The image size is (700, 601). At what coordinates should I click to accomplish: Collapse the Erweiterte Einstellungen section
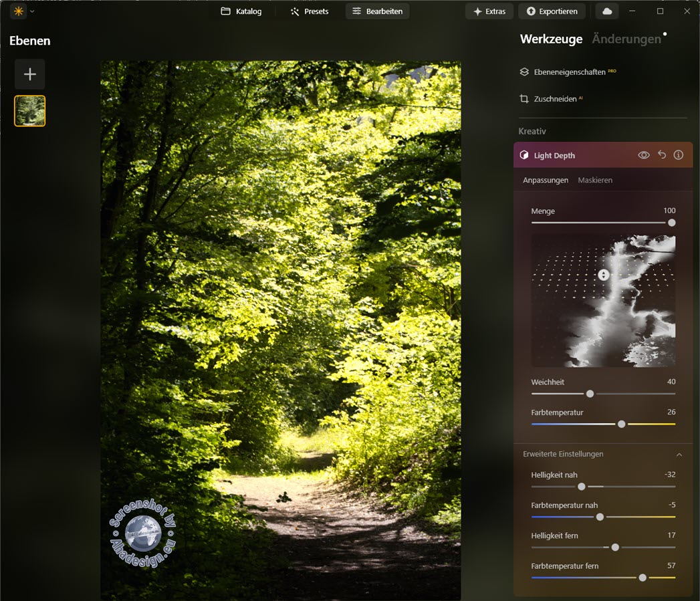tap(679, 454)
